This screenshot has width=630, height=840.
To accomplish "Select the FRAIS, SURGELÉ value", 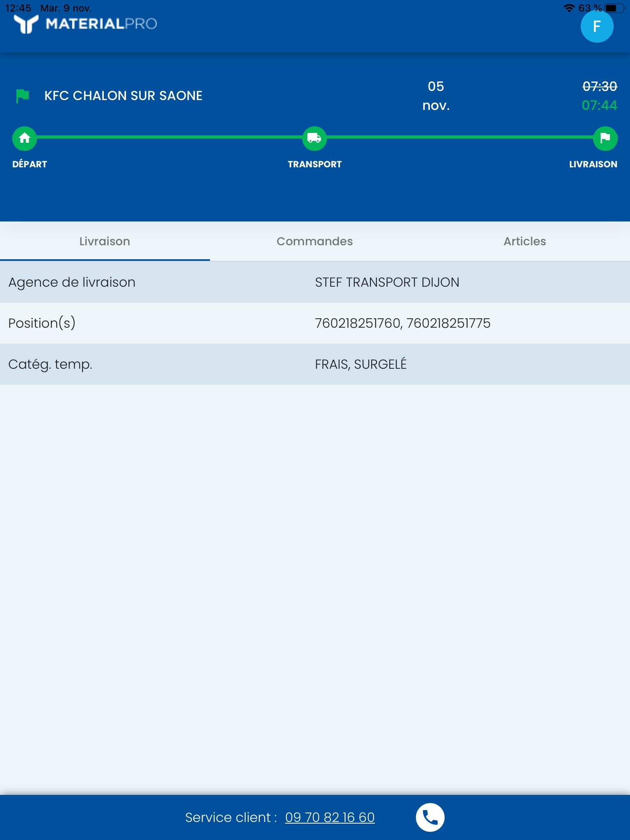I will 361,364.
